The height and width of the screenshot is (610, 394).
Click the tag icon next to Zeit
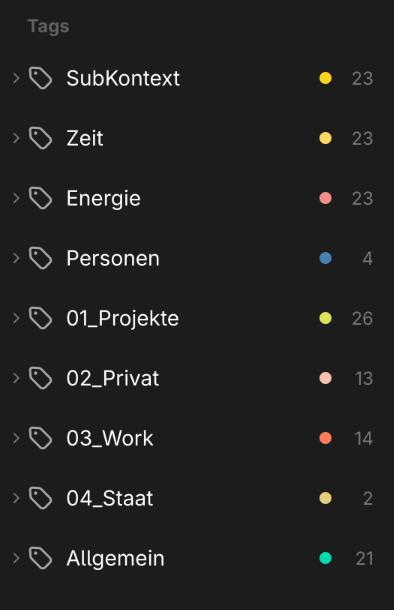(40, 138)
